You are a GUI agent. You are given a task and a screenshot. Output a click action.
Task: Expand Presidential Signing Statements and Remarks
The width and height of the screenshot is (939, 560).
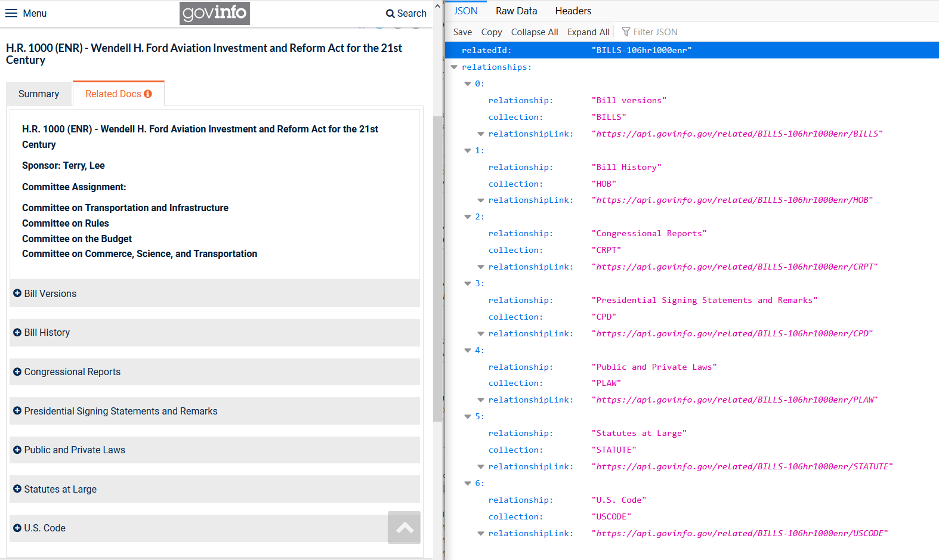click(x=121, y=411)
